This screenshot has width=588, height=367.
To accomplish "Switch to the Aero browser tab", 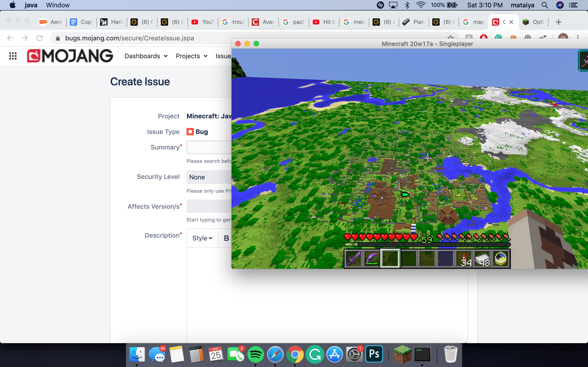I will point(51,22).
